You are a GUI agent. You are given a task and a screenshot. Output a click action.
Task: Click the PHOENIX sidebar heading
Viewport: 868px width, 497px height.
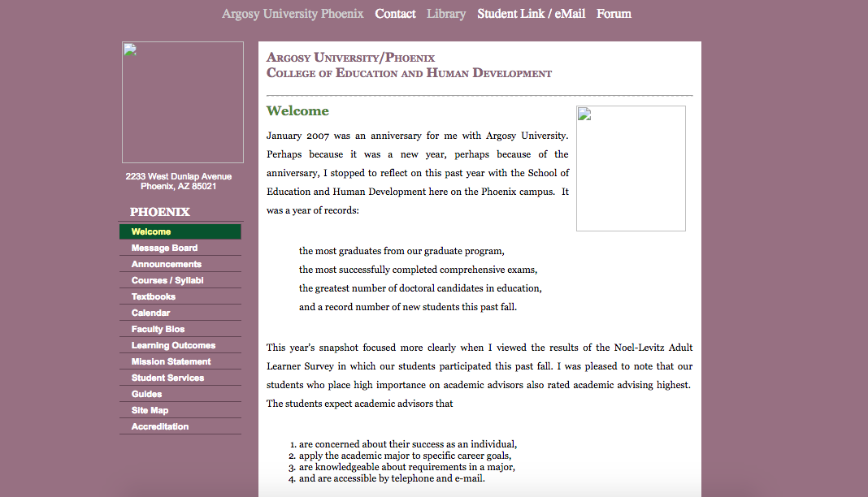pos(159,212)
